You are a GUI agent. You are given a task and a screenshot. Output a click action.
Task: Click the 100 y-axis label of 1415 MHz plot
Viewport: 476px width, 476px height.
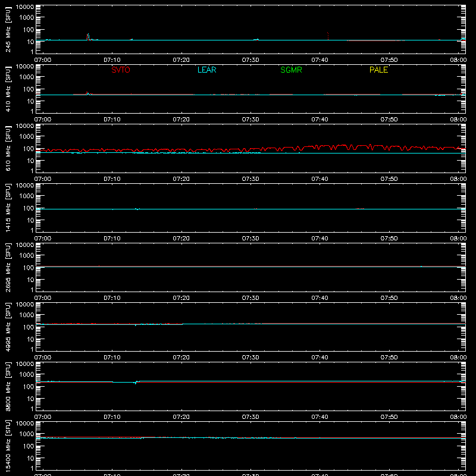click(29, 208)
